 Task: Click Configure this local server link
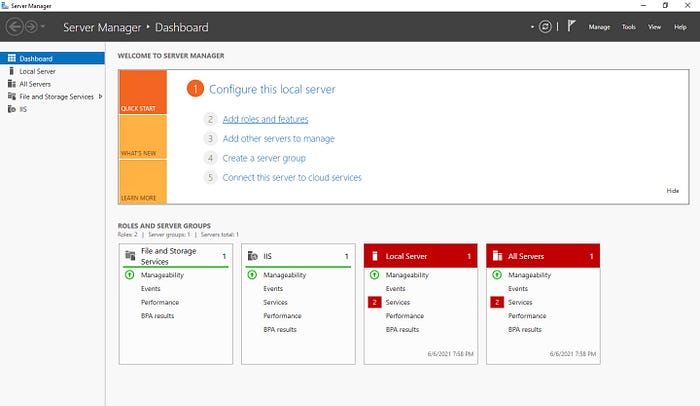click(272, 89)
